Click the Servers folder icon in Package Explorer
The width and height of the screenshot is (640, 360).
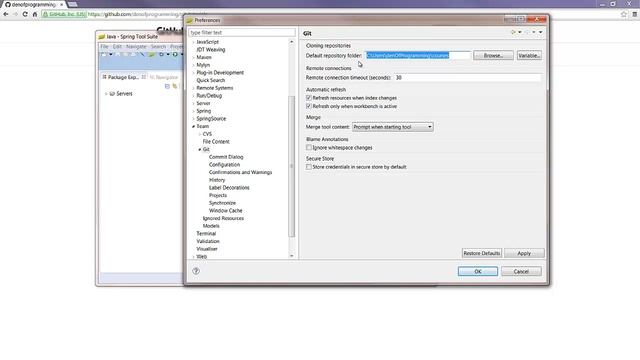[x=112, y=94]
